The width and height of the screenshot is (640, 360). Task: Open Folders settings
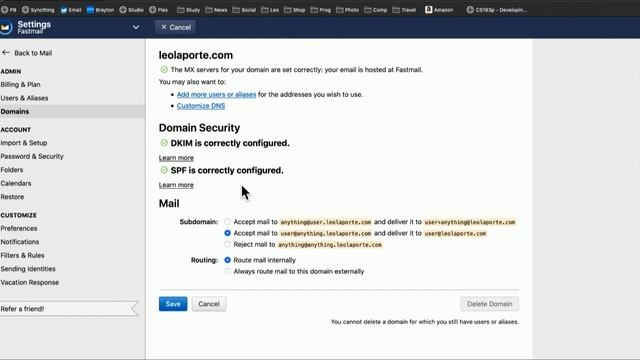(12, 170)
